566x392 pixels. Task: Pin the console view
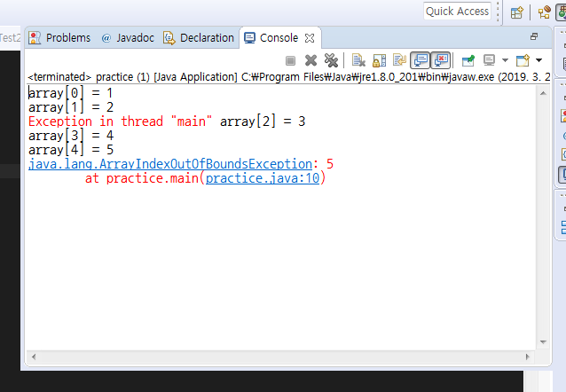pyautogui.click(x=468, y=60)
